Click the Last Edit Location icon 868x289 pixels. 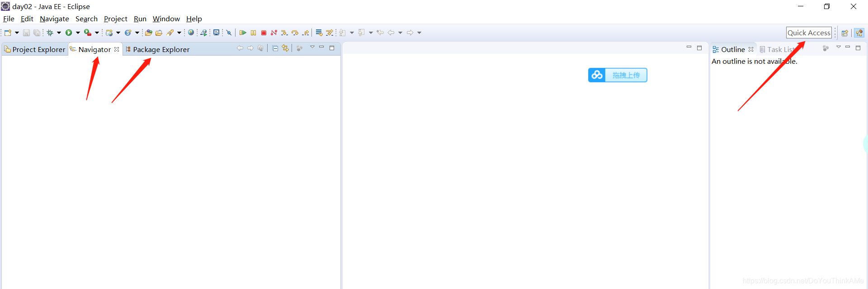pyautogui.click(x=380, y=33)
